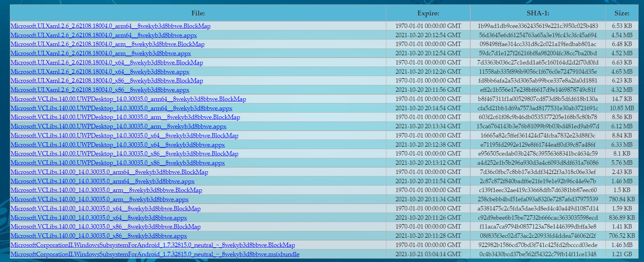The width and height of the screenshot is (644, 262).
Task: Select the SHA-1 hash starting with cfa5d21bb1d
Action: pyautogui.click(x=538, y=108)
